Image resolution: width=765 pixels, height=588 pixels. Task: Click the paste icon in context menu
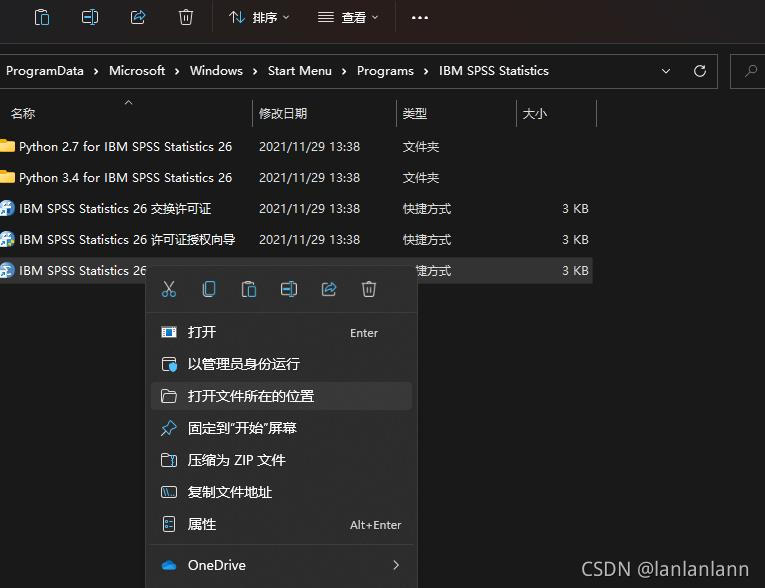click(x=249, y=289)
